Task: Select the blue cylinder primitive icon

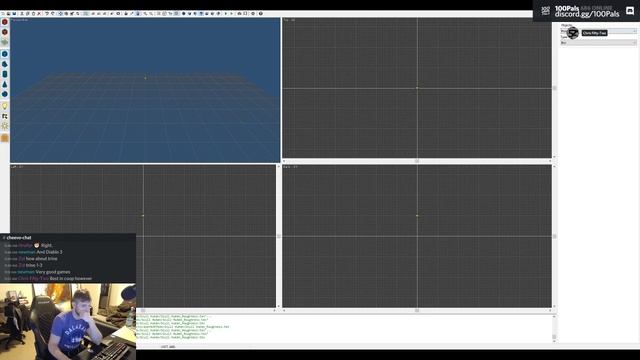Action: [x=4, y=74]
